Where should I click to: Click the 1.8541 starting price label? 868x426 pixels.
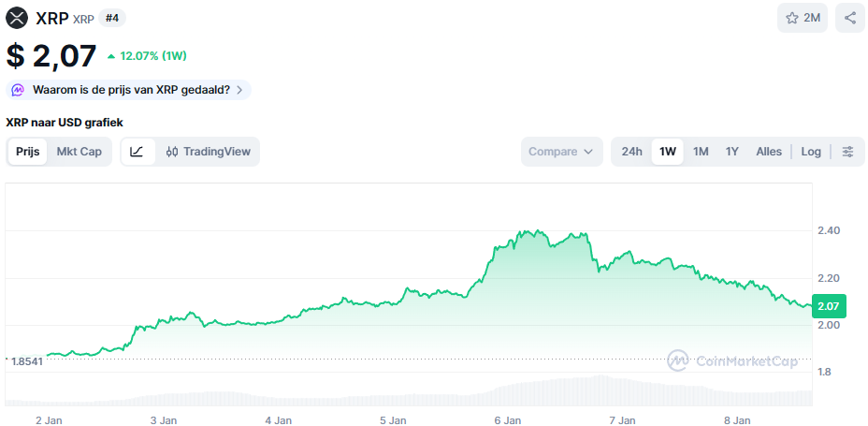tap(25, 360)
